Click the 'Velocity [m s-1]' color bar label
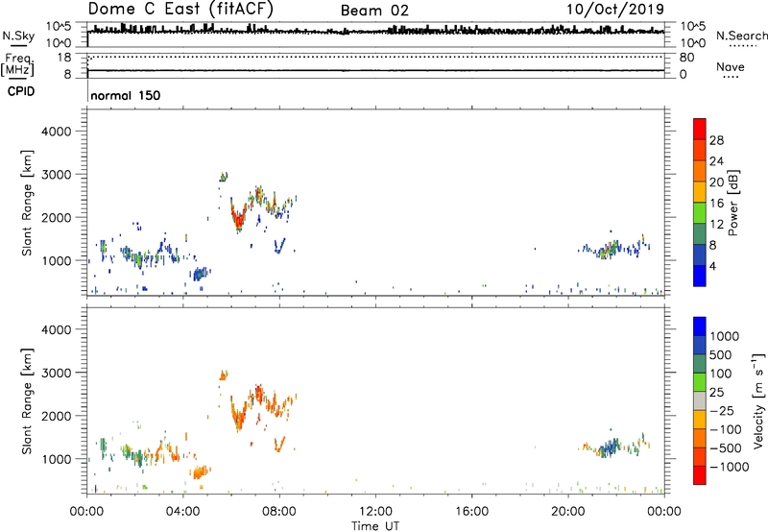This screenshot has width=768, height=532. (x=758, y=400)
